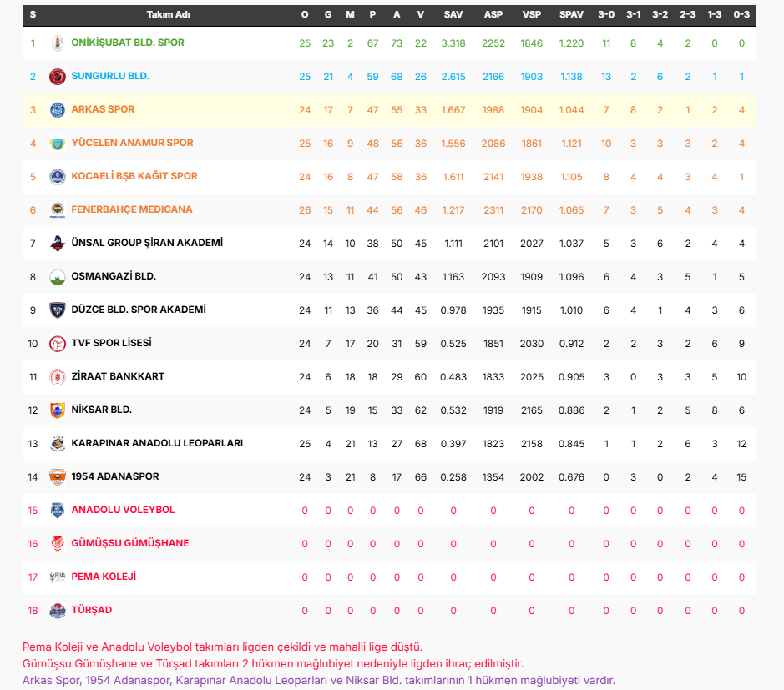Click the 1954 Adanaspor team logo

pos(58,477)
